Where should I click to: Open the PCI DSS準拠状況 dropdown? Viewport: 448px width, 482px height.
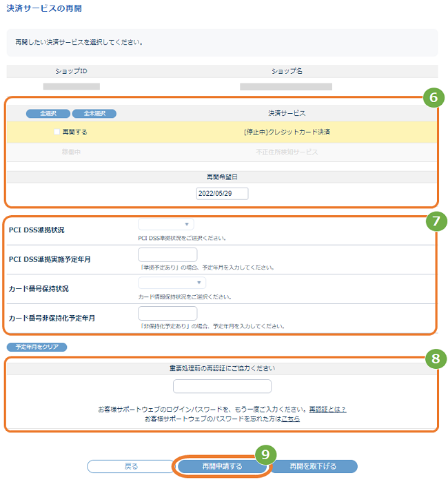[x=166, y=224]
